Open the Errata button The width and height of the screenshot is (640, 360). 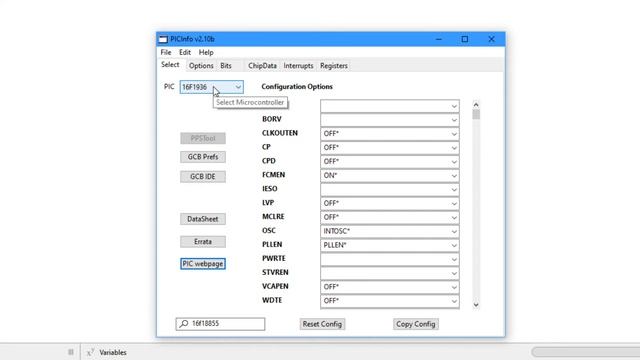click(x=203, y=242)
